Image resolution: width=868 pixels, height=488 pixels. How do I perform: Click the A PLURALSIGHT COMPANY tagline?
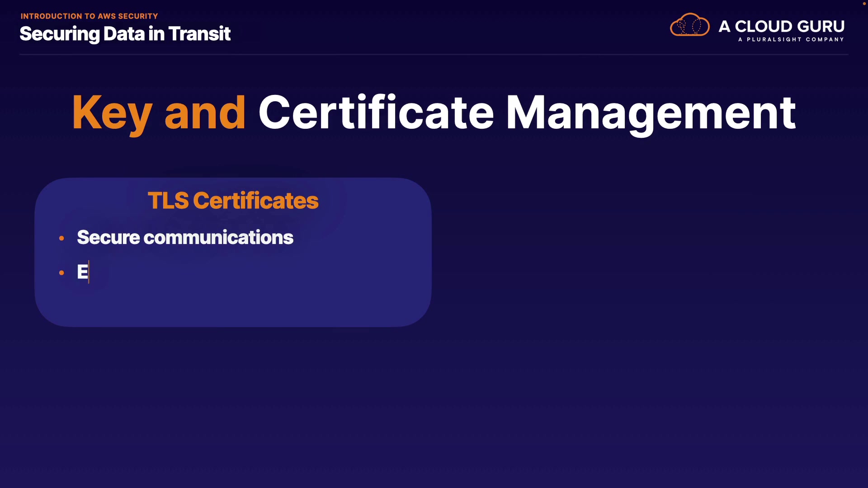click(791, 40)
